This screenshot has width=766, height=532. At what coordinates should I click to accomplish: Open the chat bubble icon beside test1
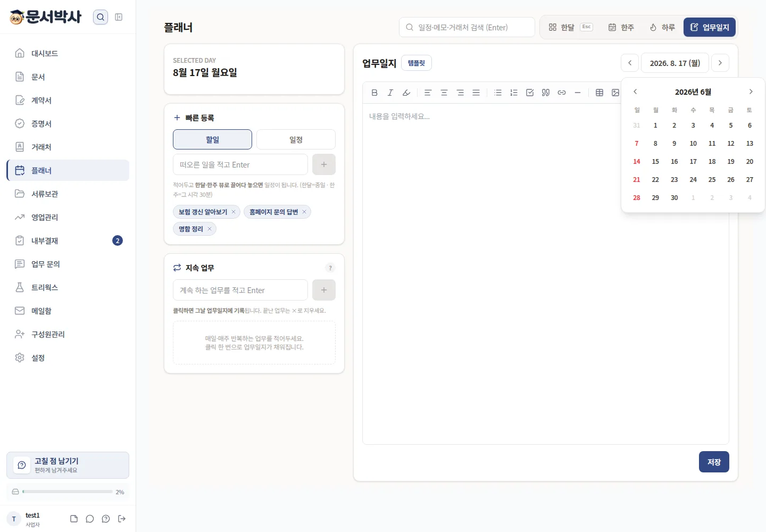[90, 519]
